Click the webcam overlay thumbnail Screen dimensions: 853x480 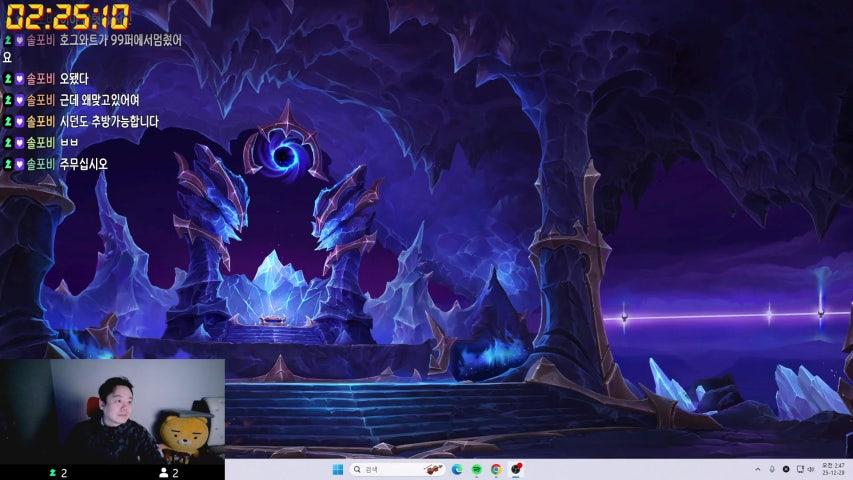click(x=112, y=411)
